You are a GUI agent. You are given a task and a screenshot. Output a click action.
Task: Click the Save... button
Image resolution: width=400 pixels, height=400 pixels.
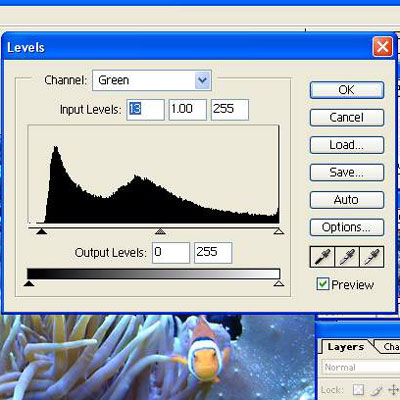[347, 172]
